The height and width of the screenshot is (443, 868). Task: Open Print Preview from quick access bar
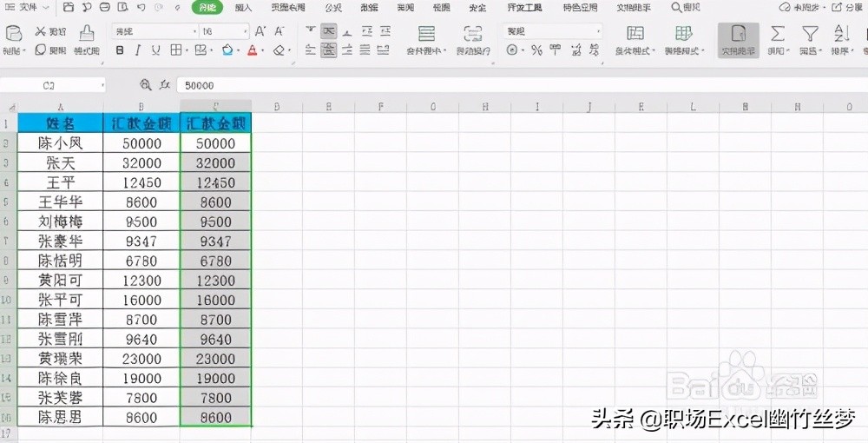(x=123, y=7)
